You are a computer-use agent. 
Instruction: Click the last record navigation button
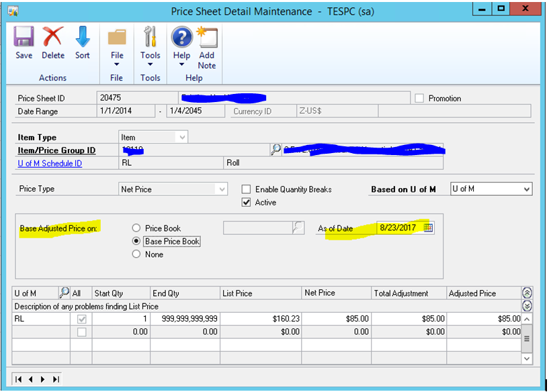click(x=56, y=379)
